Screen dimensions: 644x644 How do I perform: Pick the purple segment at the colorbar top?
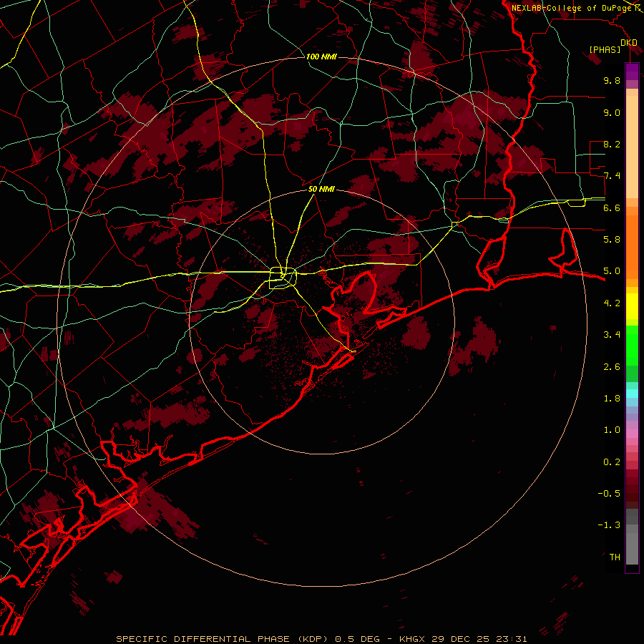(632, 72)
